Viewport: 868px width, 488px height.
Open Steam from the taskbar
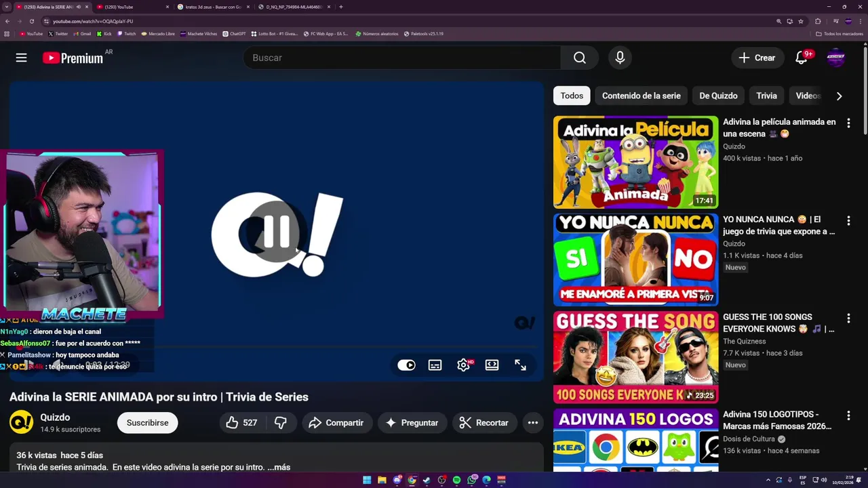pos(427,480)
